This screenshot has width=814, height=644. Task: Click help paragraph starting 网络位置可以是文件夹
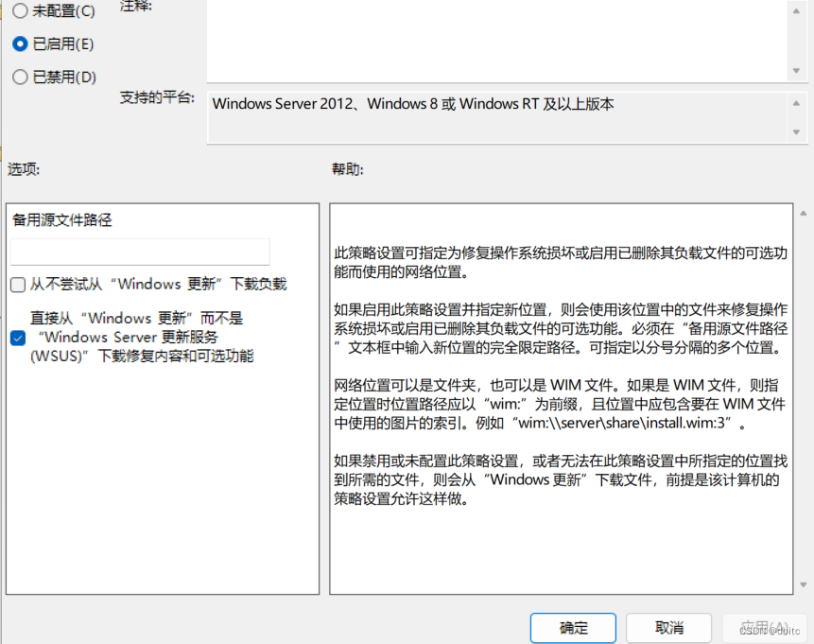(560, 404)
